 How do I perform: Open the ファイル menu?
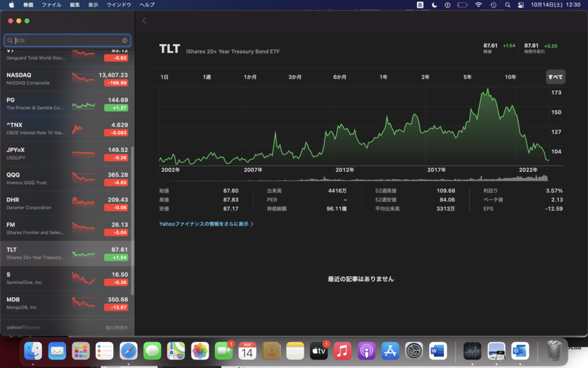pos(52,5)
